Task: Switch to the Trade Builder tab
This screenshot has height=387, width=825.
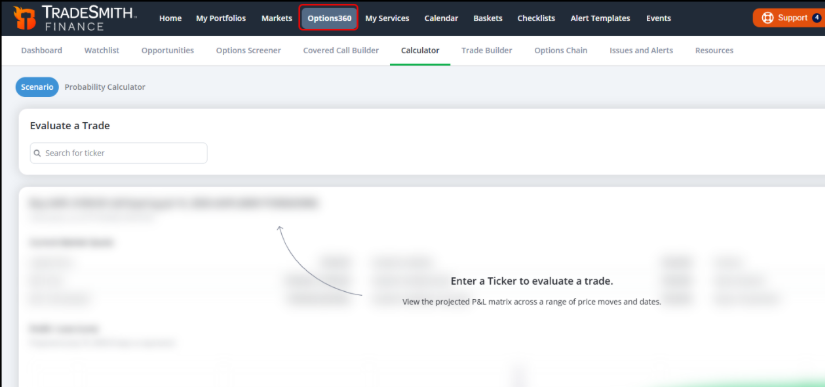Action: tap(487, 50)
